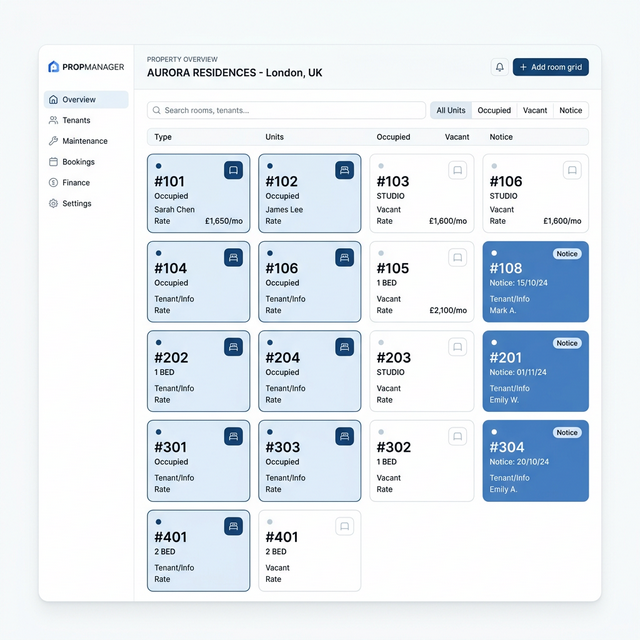Open the Maintenance page
This screenshot has width=640, height=640.
coord(86,141)
